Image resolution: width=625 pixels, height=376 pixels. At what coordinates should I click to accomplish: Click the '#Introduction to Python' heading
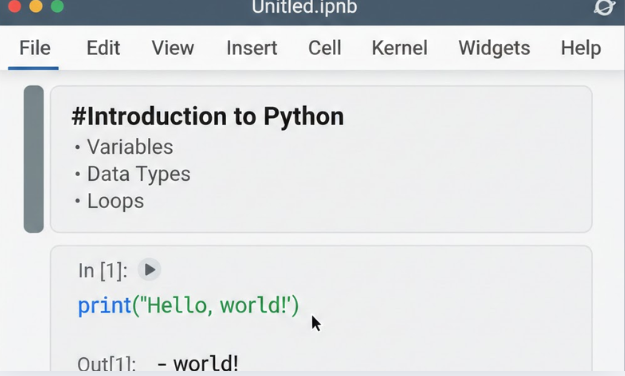[x=208, y=116]
